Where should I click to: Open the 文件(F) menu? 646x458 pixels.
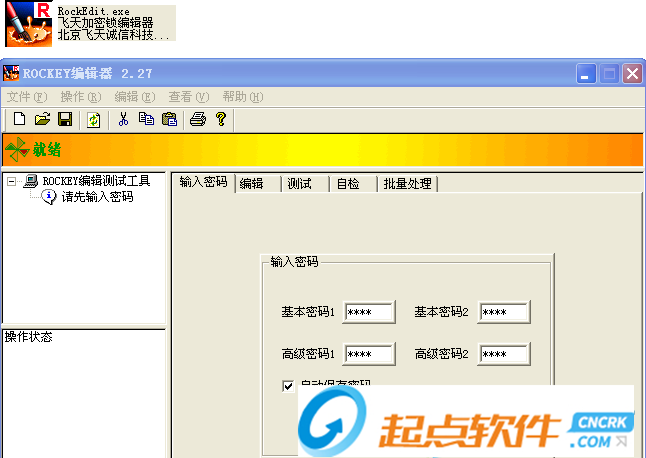click(x=27, y=97)
